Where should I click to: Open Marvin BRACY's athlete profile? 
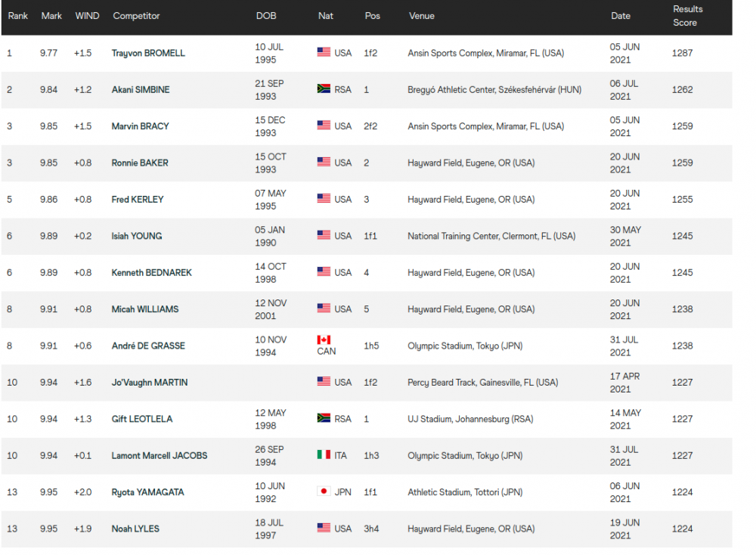click(141, 126)
